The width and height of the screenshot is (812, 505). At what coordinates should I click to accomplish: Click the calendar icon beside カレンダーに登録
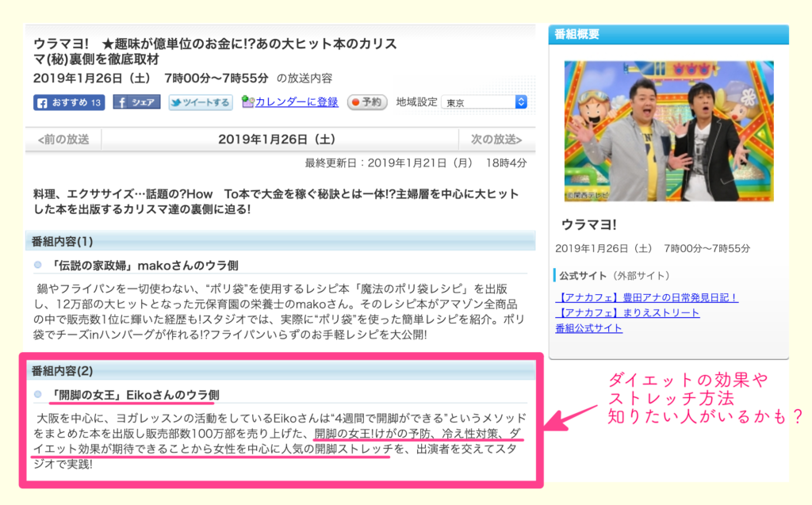[x=250, y=102]
